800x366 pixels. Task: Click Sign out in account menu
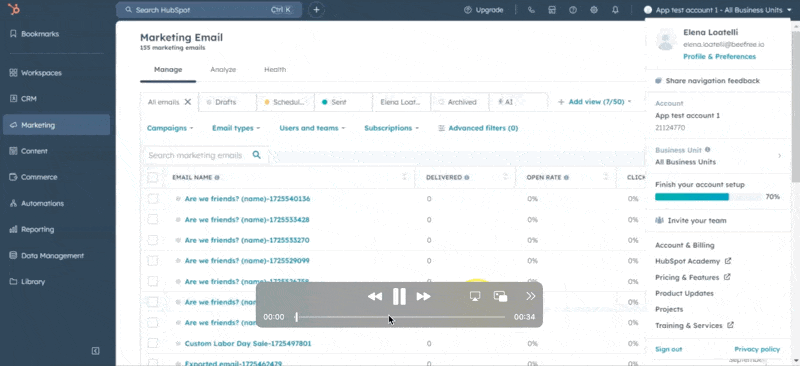click(x=668, y=349)
